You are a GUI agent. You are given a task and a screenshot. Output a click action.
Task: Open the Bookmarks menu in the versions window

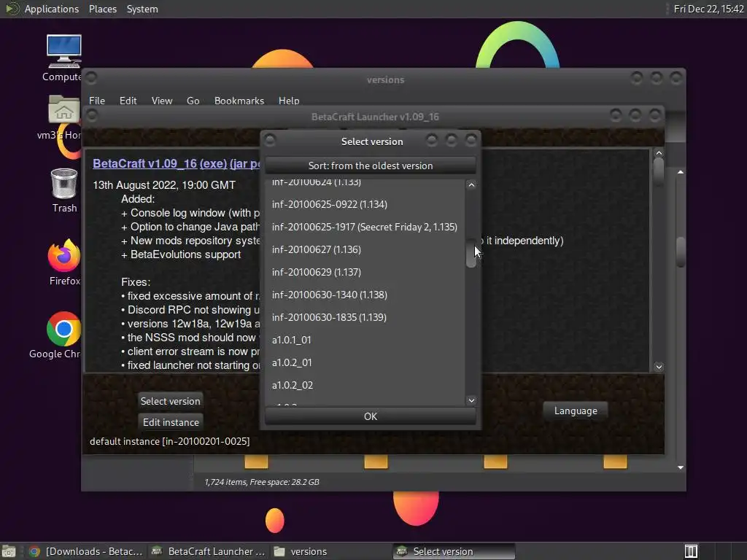click(x=239, y=101)
